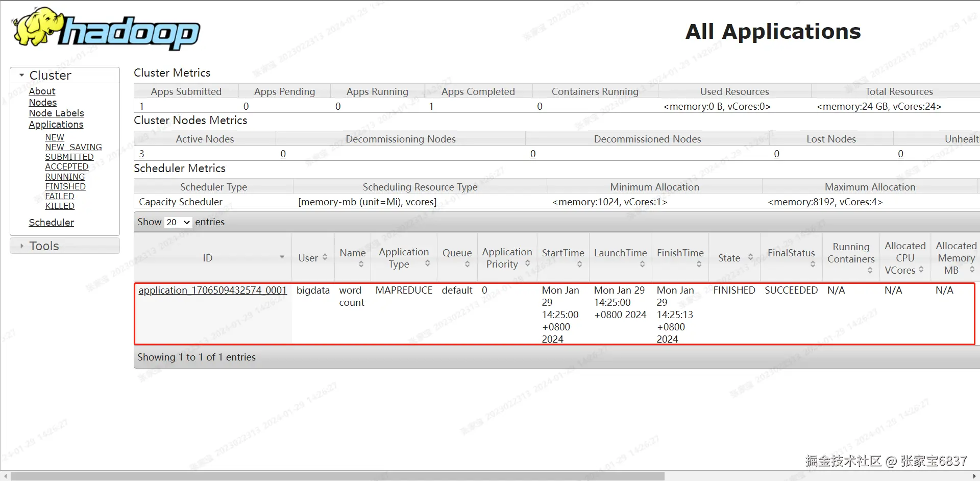The height and width of the screenshot is (481, 980).
Task: Show RUNNING applications
Action: click(65, 177)
